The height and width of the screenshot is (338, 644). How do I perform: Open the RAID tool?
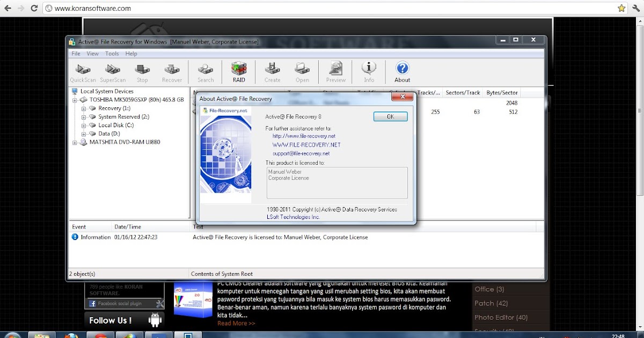click(x=239, y=73)
